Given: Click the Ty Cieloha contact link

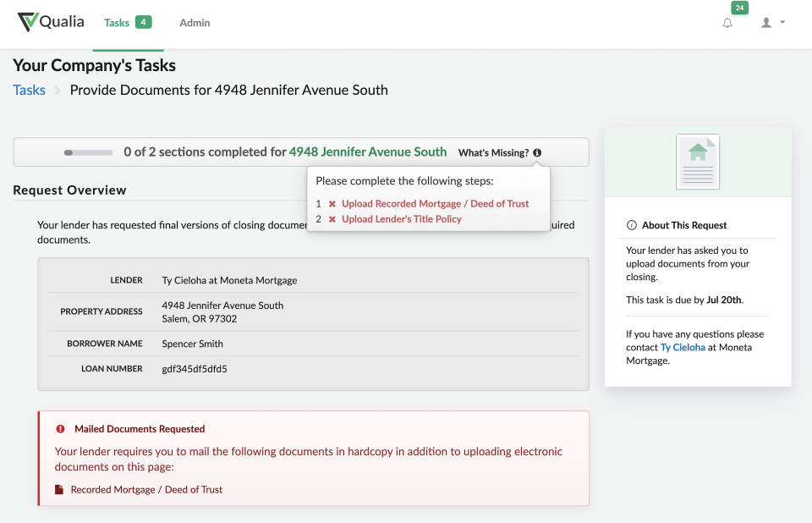Looking at the screenshot, I should tap(683, 347).
